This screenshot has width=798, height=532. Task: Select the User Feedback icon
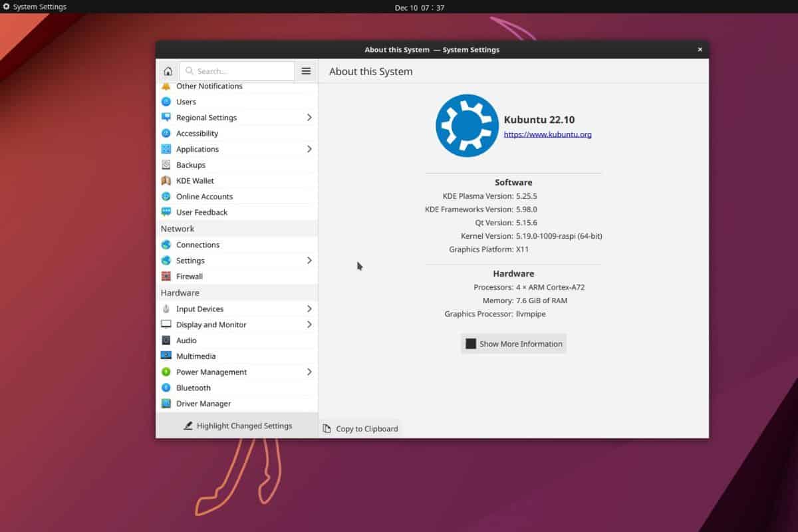coord(167,211)
